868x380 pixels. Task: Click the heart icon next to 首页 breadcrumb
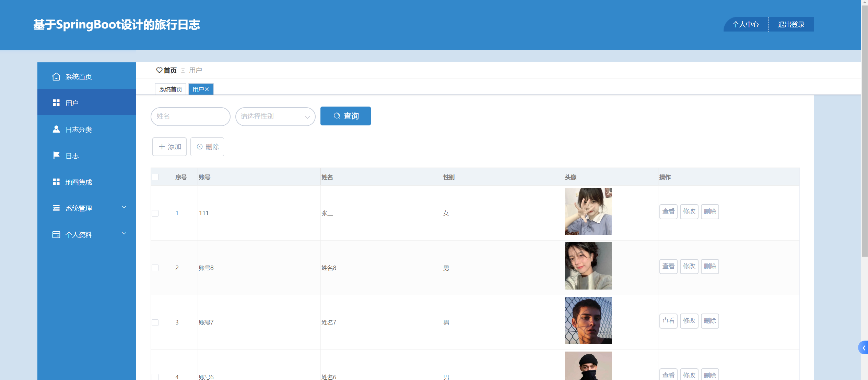159,70
